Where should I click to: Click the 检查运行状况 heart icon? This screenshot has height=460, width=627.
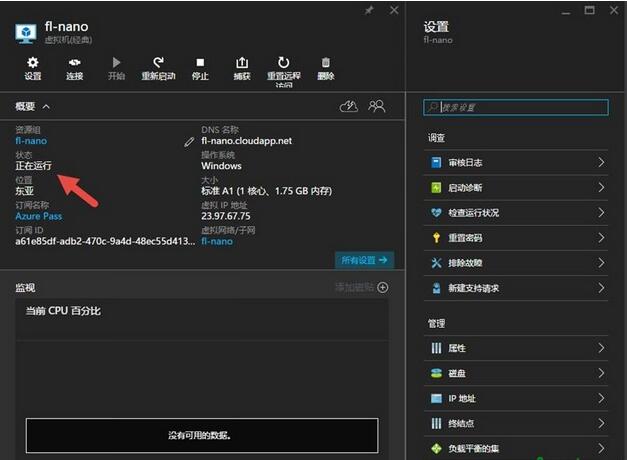pyautogui.click(x=436, y=212)
